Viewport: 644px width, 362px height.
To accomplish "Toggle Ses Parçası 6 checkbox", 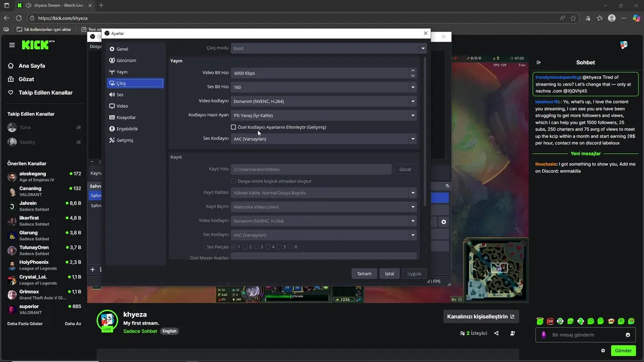I will (x=291, y=247).
